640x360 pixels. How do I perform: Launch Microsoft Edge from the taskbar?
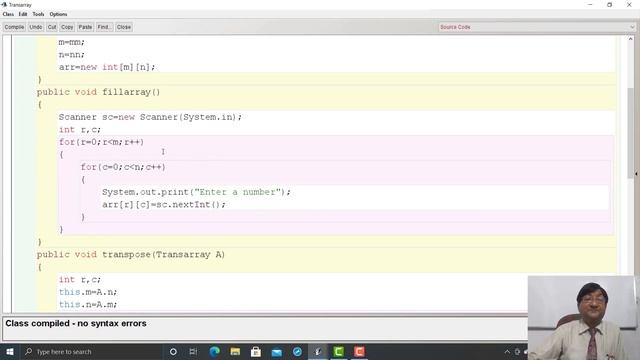[214, 351]
